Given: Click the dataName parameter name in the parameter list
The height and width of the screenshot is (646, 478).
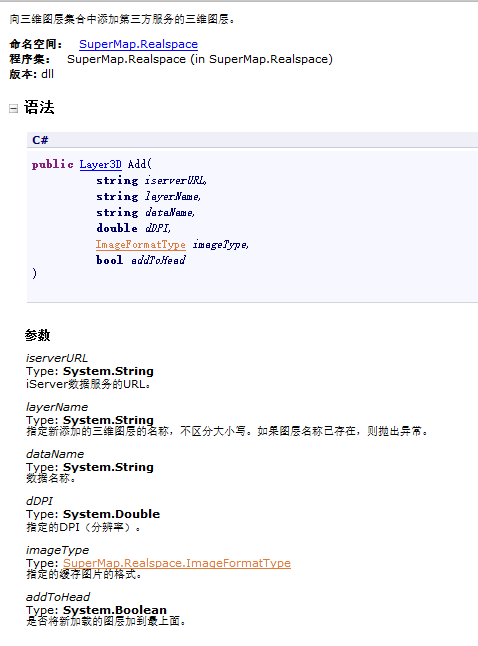Looking at the screenshot, I should 55,454.
